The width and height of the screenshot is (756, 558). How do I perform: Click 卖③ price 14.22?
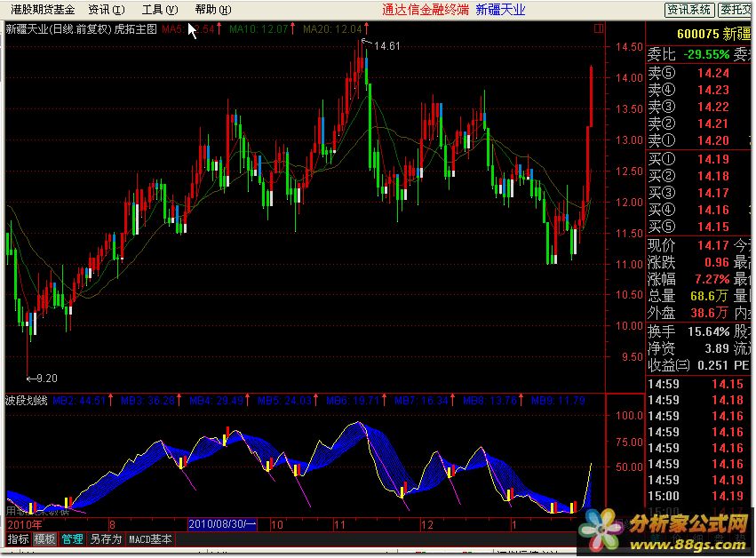click(713, 107)
